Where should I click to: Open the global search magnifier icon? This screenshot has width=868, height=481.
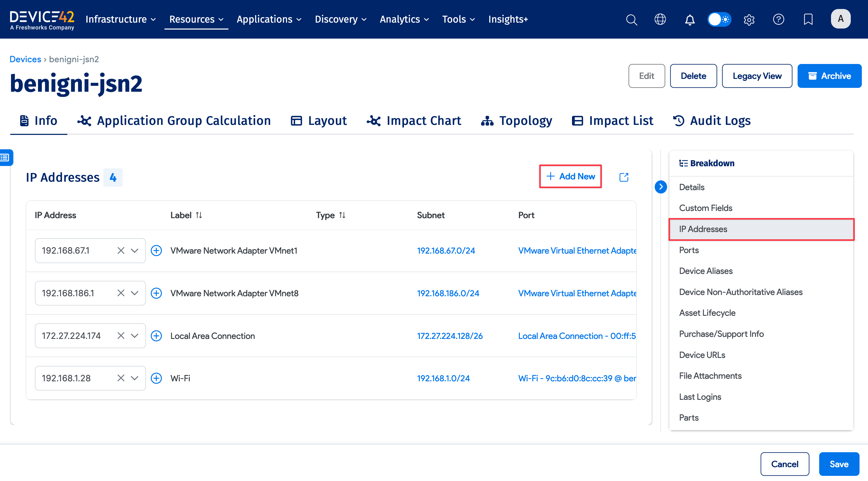pos(631,20)
